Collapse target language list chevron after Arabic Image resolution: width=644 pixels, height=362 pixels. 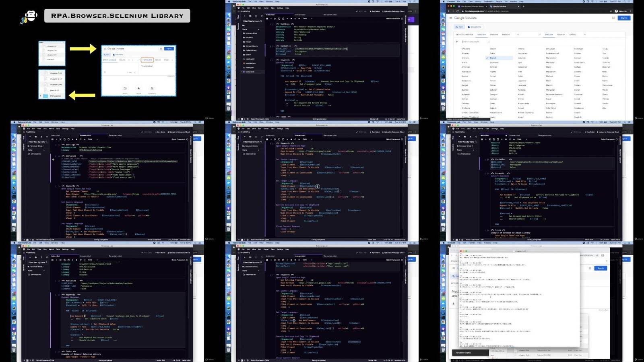[585, 35]
